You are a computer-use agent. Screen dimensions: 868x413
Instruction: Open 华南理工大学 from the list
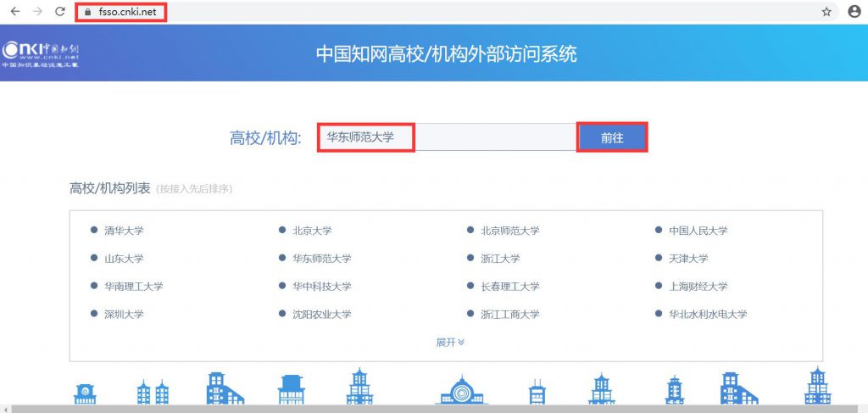coord(133,287)
